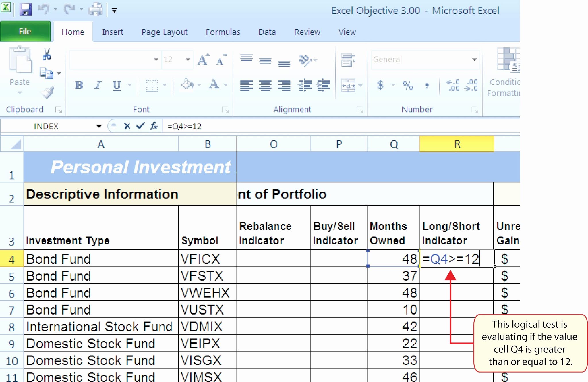
Task: Click the Quick Print icon
Action: [96, 9]
